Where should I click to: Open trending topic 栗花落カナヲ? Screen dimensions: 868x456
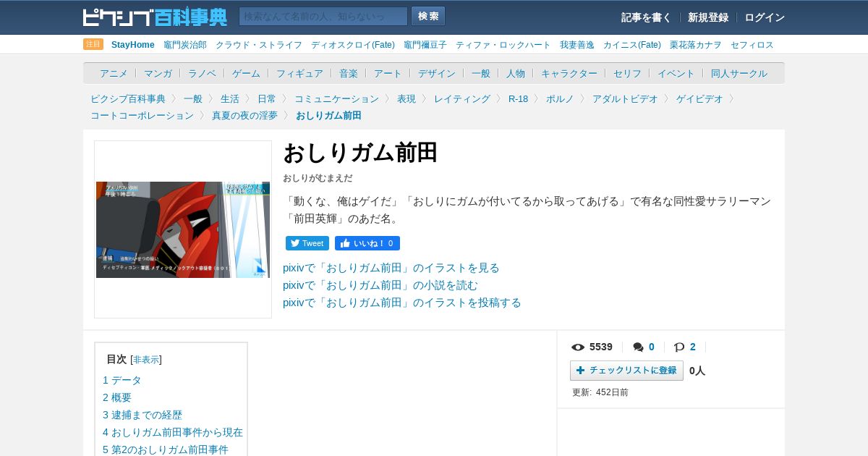696,45
